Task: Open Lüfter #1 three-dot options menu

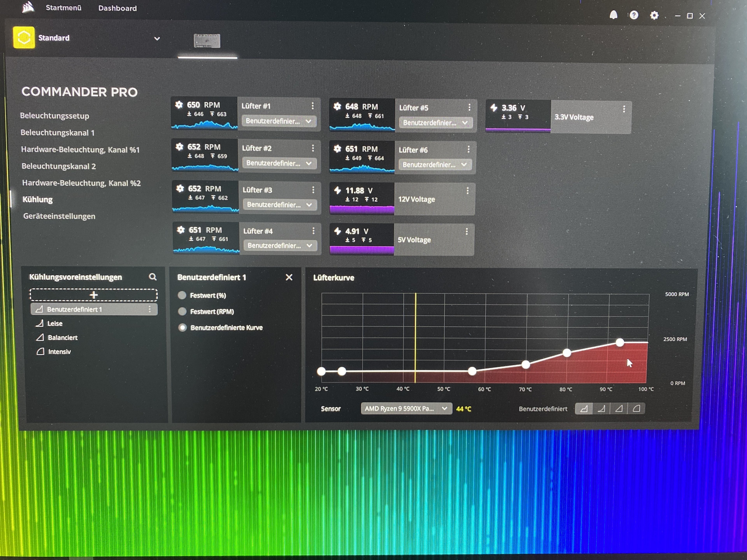Action: coord(313,106)
